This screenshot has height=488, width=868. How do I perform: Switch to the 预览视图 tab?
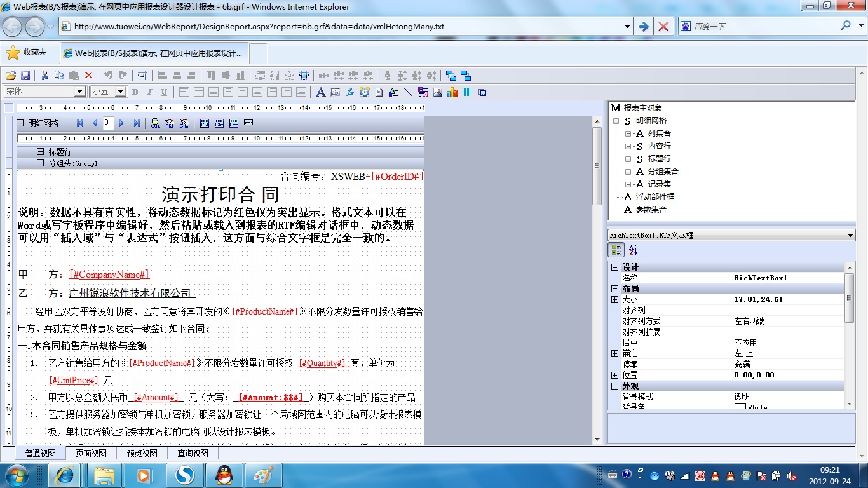point(142,453)
